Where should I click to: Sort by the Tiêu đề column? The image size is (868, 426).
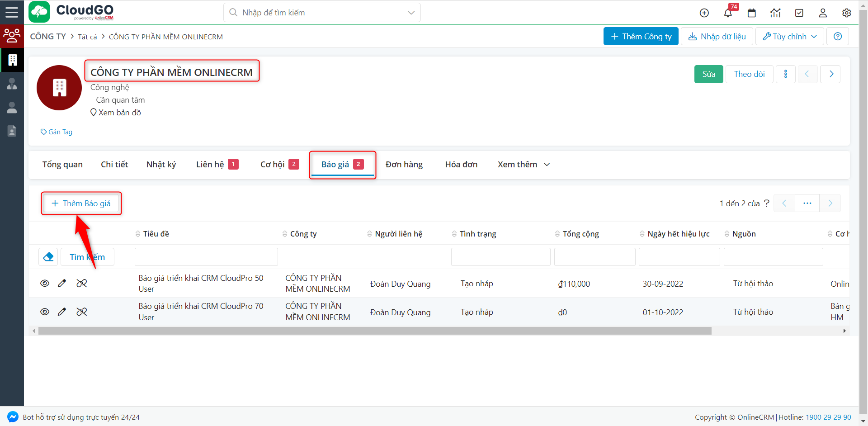click(x=156, y=234)
